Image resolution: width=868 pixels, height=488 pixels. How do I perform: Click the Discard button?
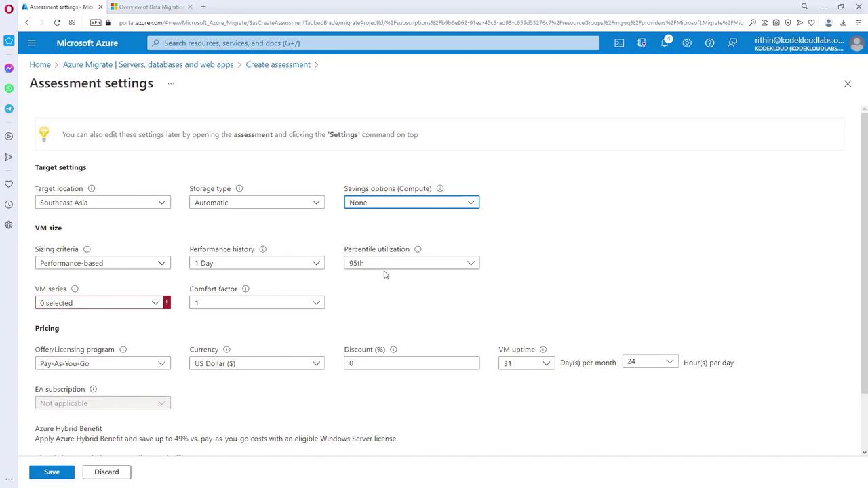click(x=106, y=472)
